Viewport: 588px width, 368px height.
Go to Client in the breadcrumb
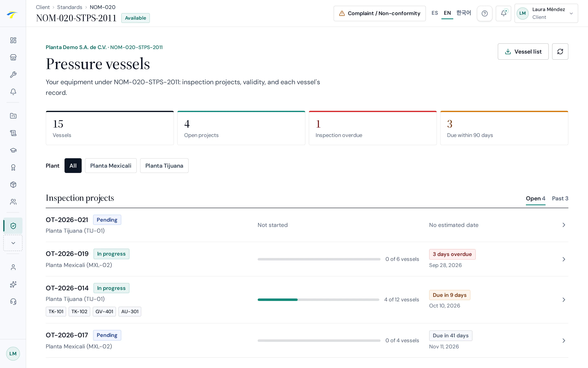pyautogui.click(x=43, y=7)
